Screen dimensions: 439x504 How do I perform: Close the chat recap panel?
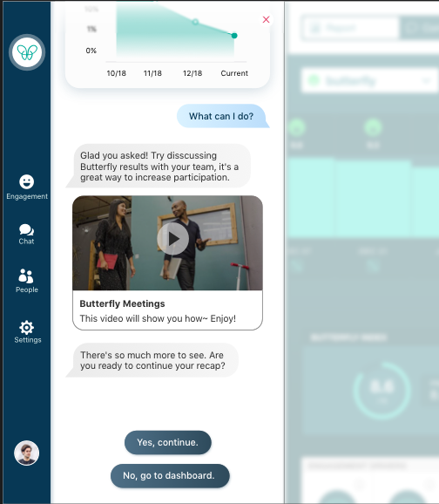click(266, 19)
